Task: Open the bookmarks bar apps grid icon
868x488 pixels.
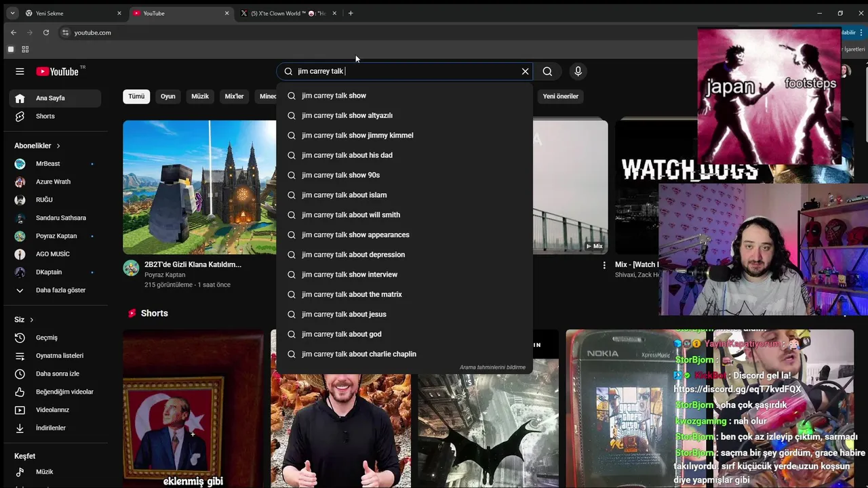Action: 25,49
